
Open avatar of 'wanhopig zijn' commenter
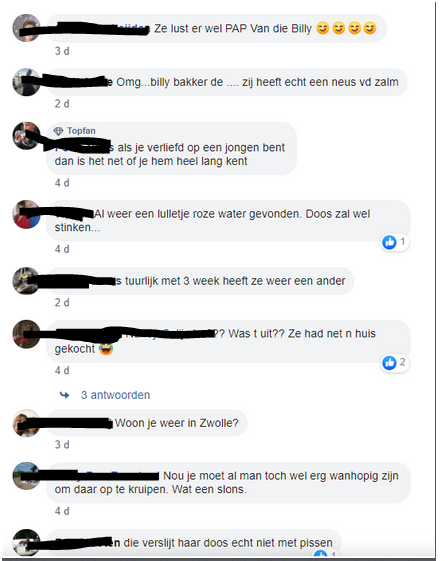click(x=26, y=476)
